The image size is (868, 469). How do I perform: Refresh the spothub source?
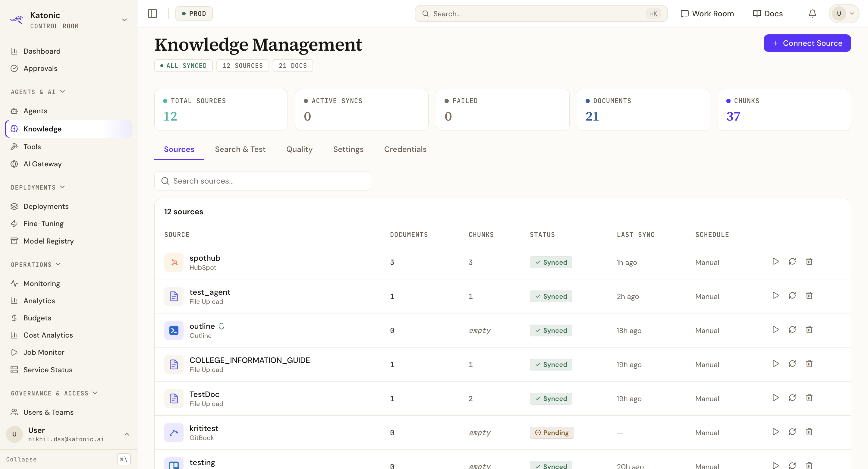tap(792, 261)
